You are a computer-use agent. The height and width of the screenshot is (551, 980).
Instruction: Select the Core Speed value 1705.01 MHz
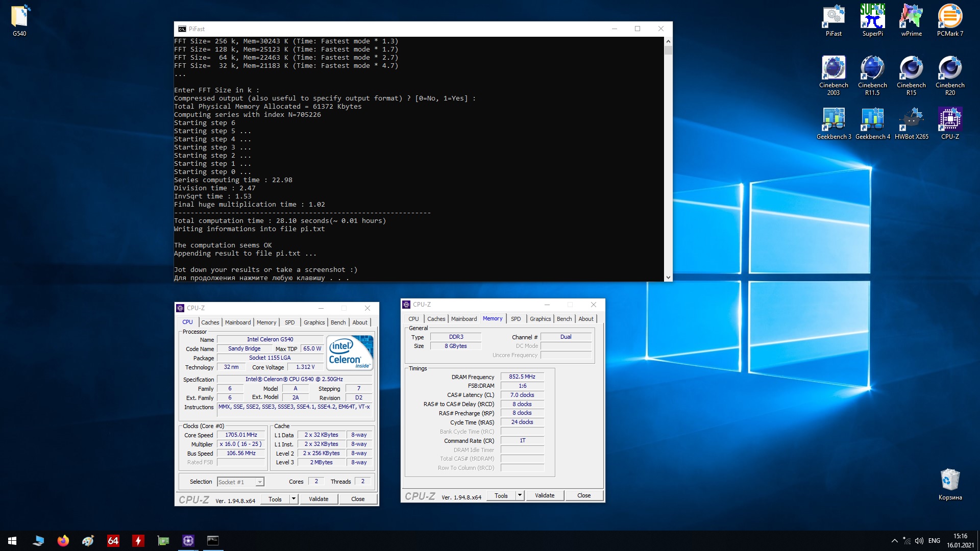(x=241, y=435)
